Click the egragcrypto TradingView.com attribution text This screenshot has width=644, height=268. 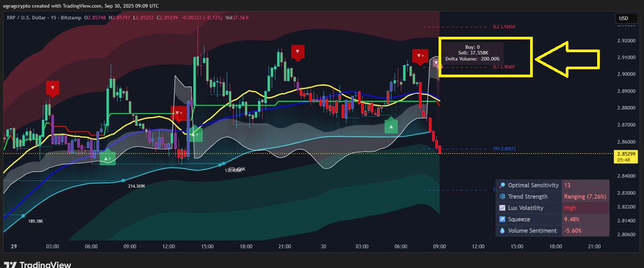80,6
